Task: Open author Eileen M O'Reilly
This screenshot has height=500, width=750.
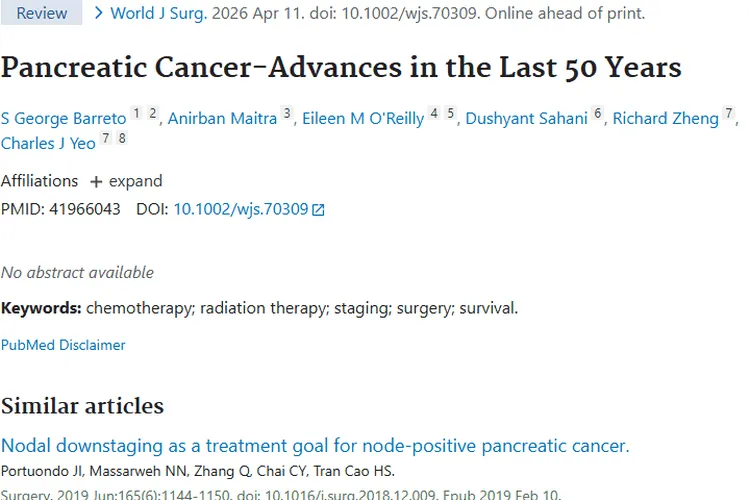Action: point(363,118)
